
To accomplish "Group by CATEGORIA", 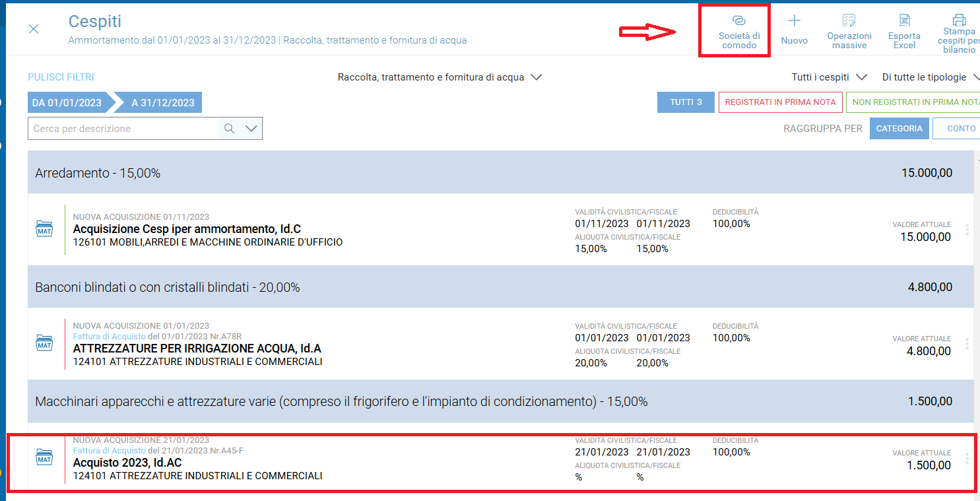I will 899,129.
